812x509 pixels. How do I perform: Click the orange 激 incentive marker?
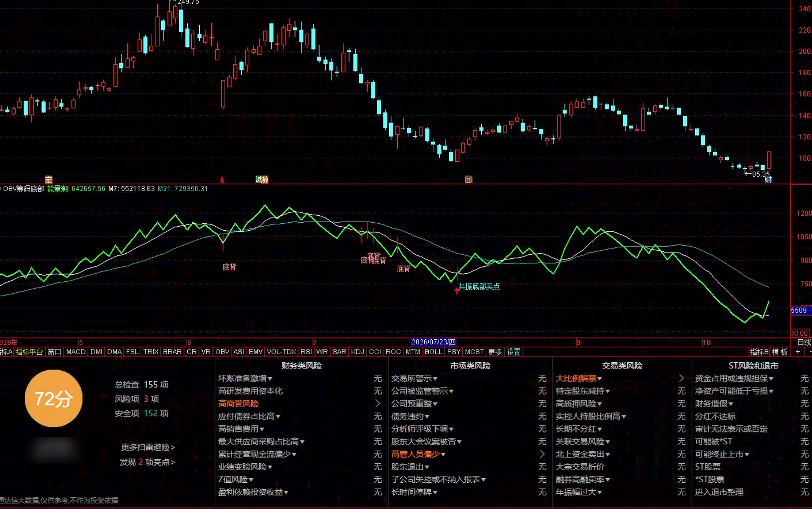pos(265,180)
